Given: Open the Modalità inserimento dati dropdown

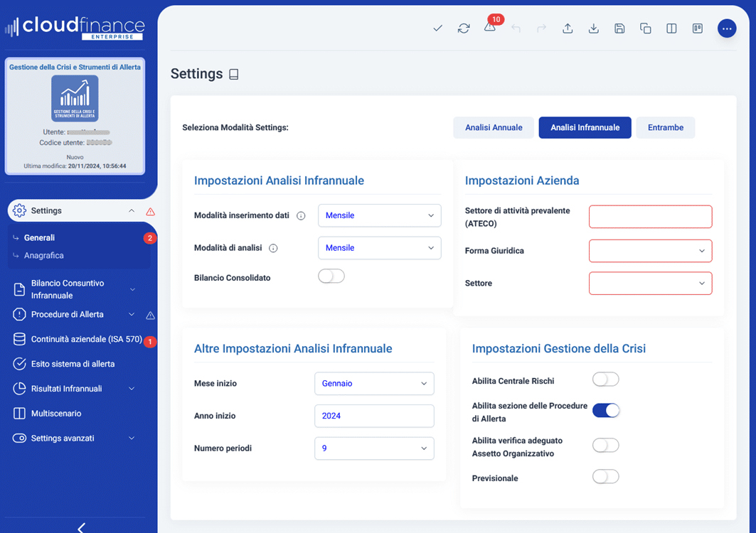Looking at the screenshot, I should point(379,215).
